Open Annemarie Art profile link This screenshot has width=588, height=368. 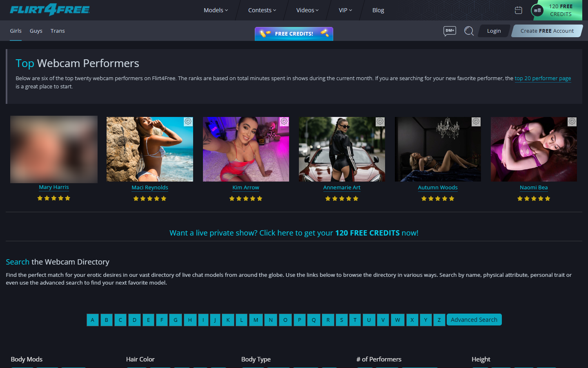[x=342, y=188]
